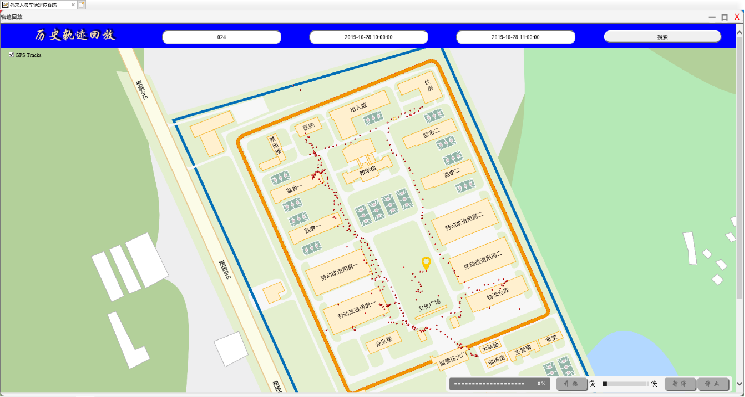The image size is (745, 397).
Task: Click the rightmost button in the playback bar
Action: [x=713, y=384]
